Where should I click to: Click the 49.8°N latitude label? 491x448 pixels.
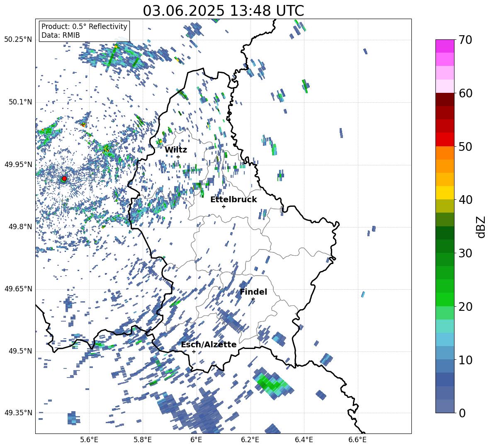(20, 227)
